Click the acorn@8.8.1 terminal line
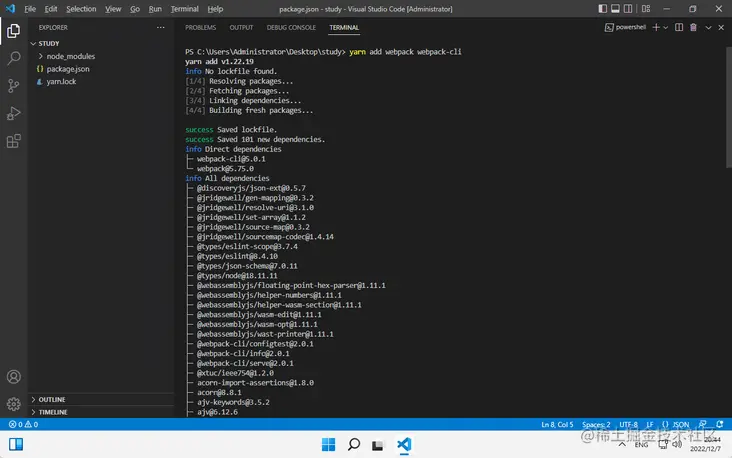Image resolution: width=732 pixels, height=458 pixels. [219, 392]
